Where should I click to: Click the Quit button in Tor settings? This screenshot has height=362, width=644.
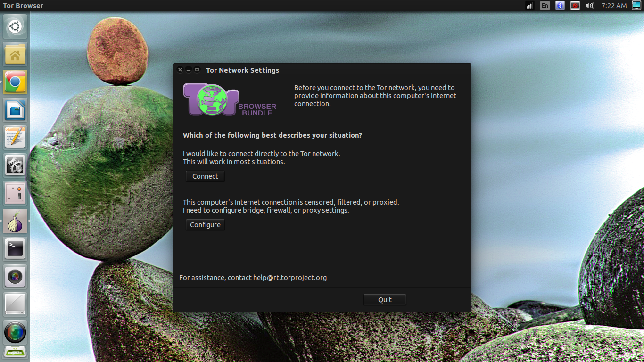tap(384, 299)
